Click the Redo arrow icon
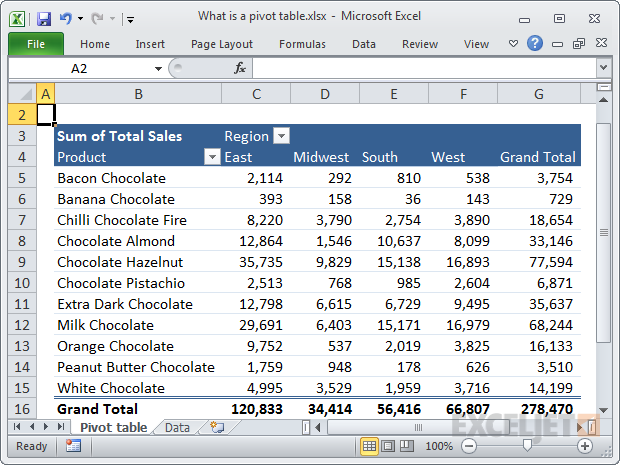This screenshot has width=620, height=465. click(97, 18)
